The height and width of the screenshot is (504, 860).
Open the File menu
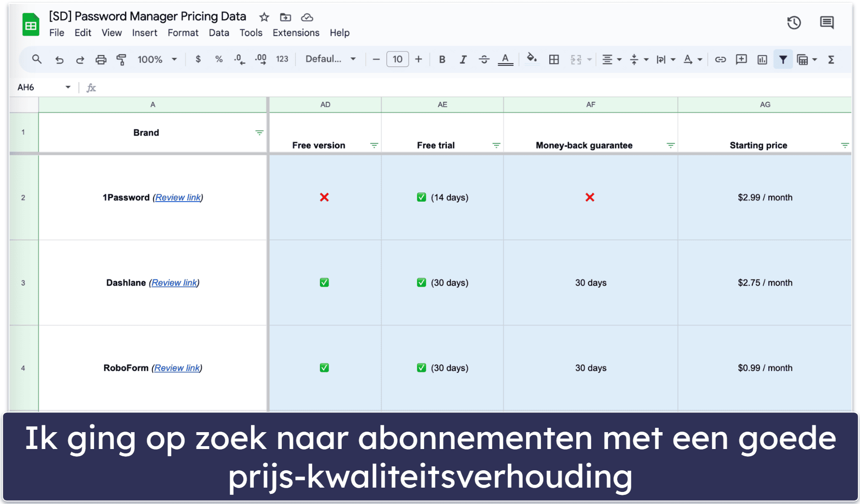(56, 33)
